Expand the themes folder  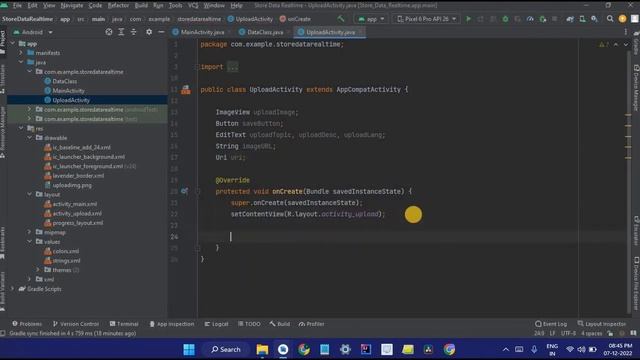click(38, 270)
